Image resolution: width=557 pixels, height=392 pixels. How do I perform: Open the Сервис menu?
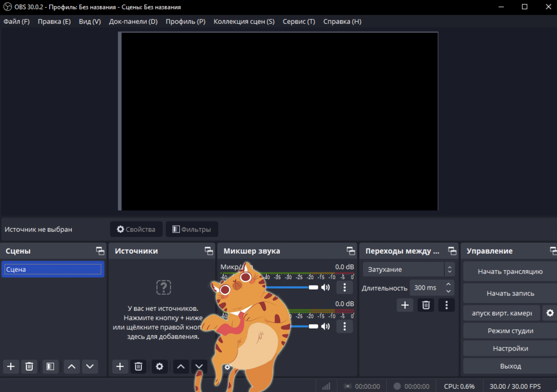(x=299, y=21)
